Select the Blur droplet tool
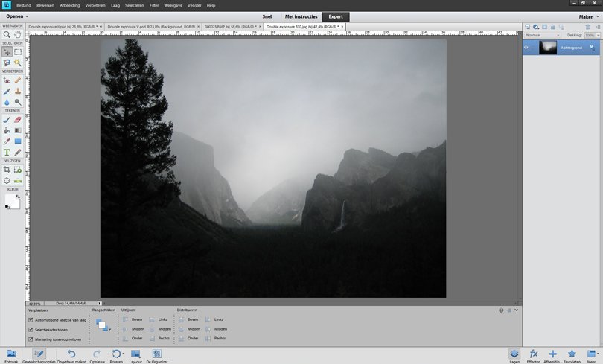 click(x=7, y=102)
